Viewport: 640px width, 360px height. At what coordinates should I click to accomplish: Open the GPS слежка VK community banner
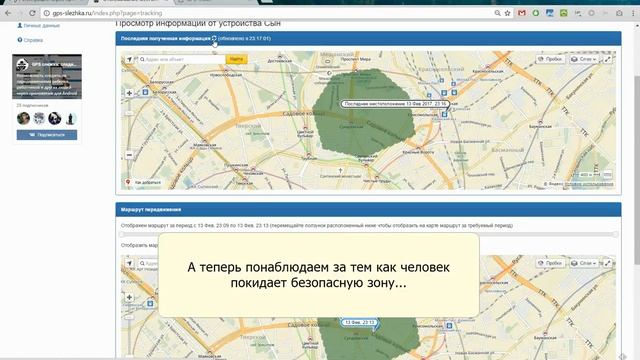point(47,76)
